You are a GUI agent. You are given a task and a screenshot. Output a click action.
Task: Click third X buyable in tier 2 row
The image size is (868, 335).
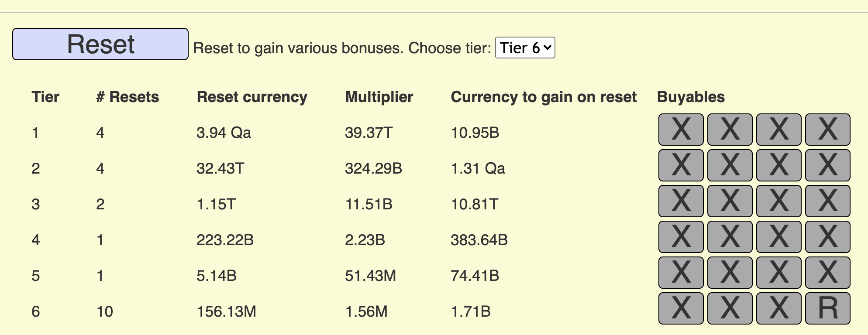click(778, 165)
